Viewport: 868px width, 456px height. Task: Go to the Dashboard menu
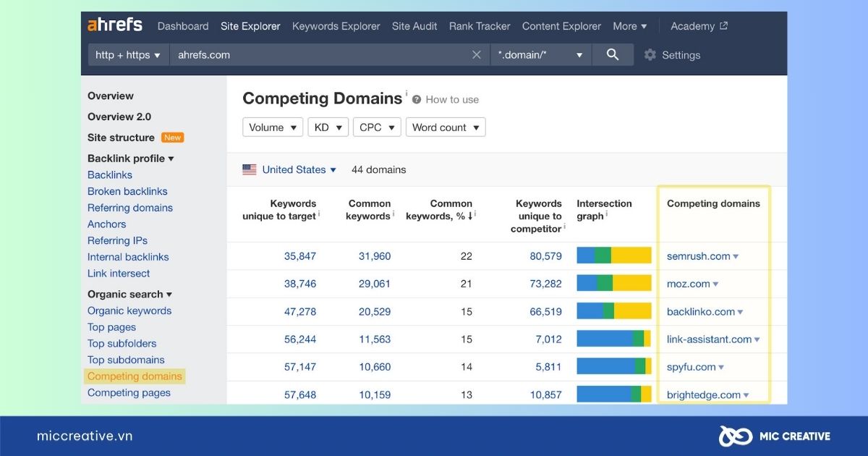pos(183,26)
